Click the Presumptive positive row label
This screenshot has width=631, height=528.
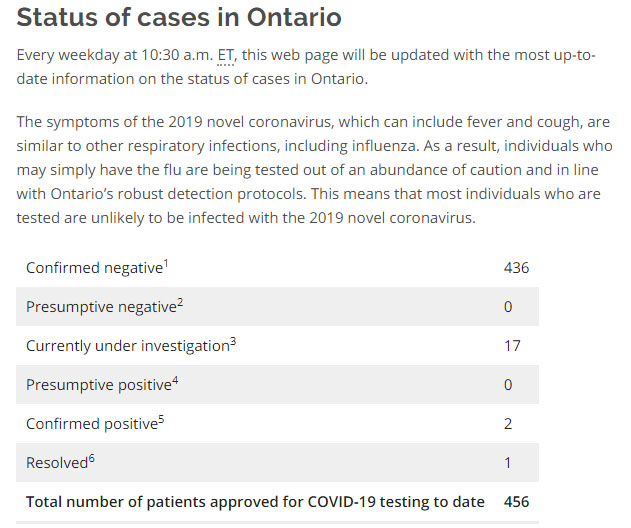point(98,385)
